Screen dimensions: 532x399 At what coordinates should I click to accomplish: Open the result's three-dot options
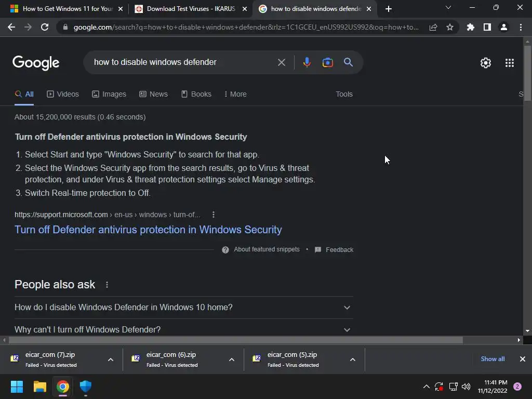[x=214, y=215]
